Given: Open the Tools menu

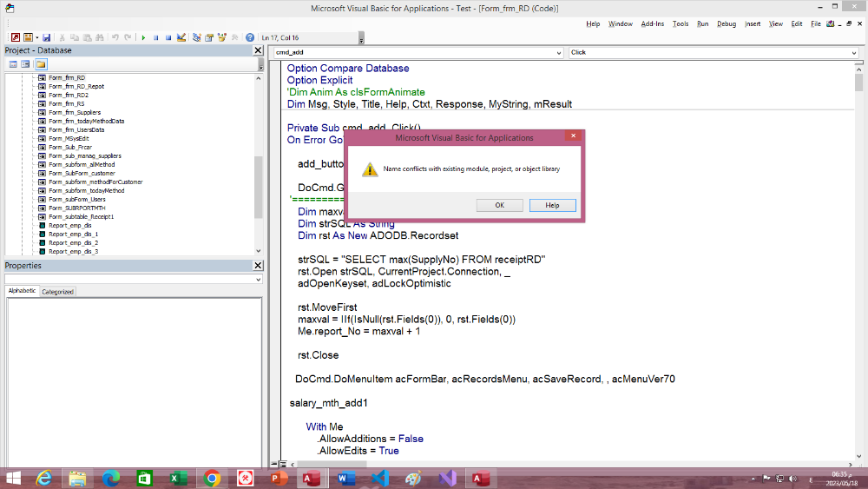Looking at the screenshot, I should pyautogui.click(x=681, y=23).
